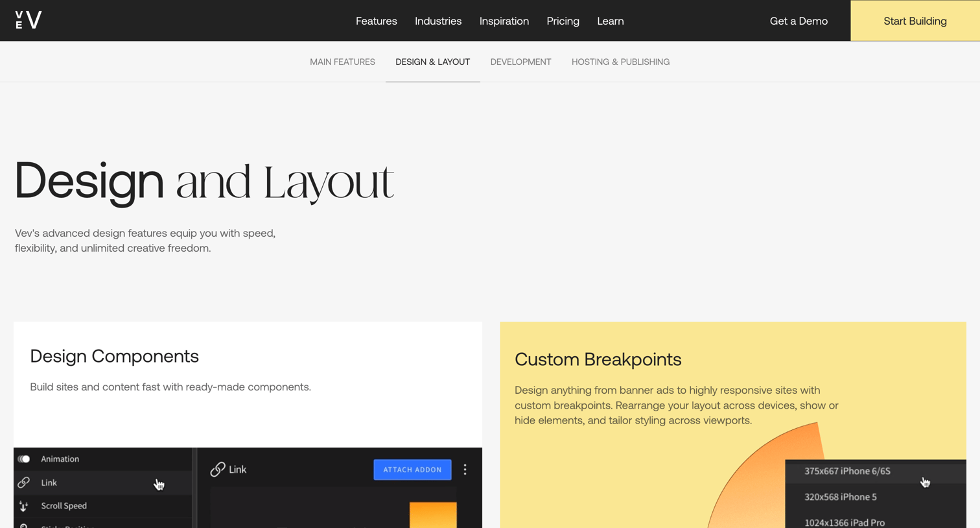
Task: Click the Start Building button
Action: point(915,21)
